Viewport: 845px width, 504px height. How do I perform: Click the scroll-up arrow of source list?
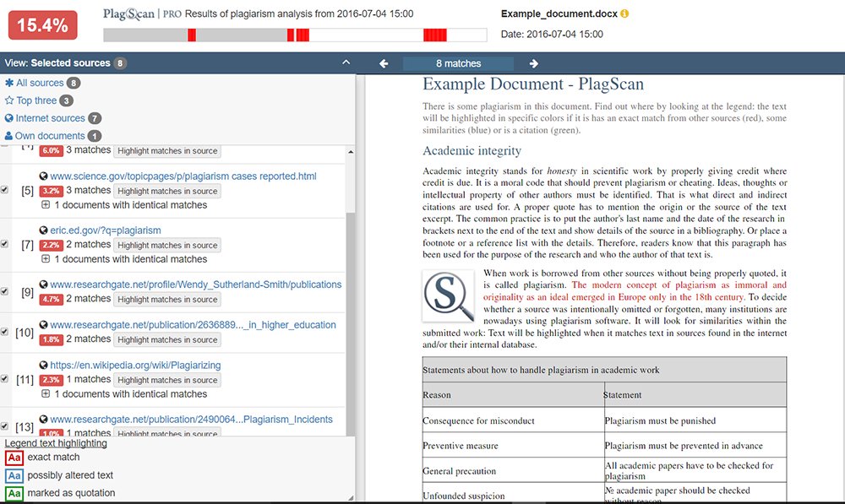click(351, 152)
